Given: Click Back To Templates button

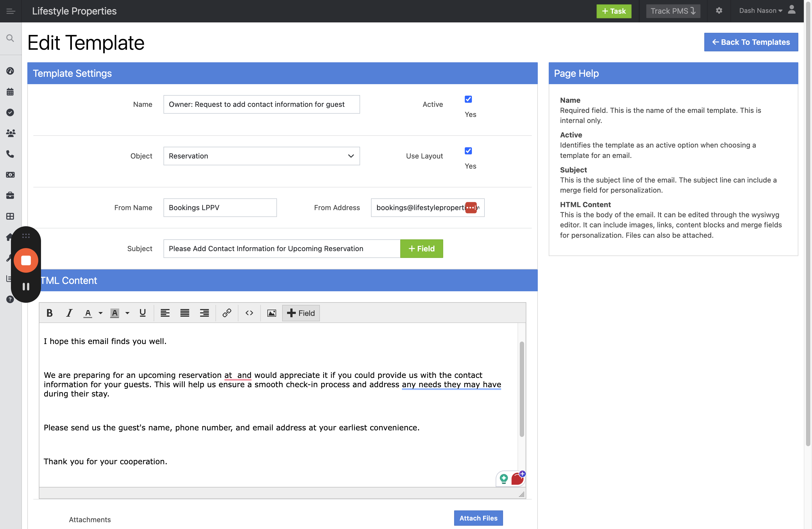Looking at the screenshot, I should (751, 42).
